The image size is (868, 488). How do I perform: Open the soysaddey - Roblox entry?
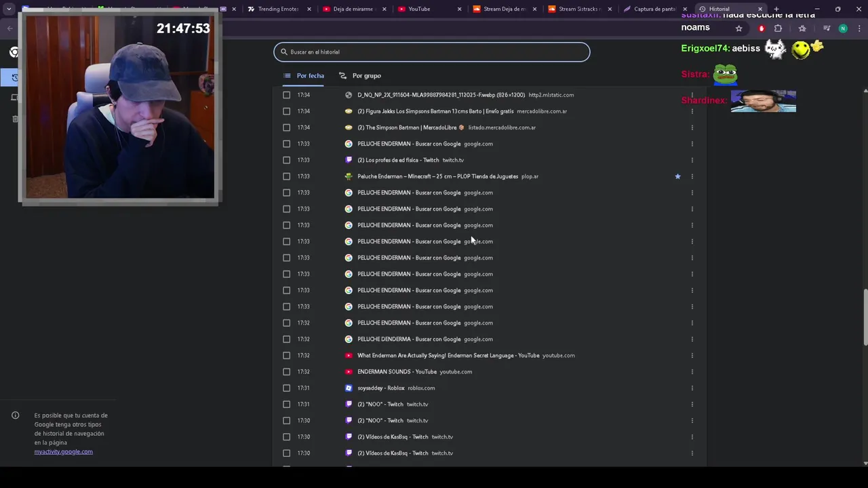(381, 388)
